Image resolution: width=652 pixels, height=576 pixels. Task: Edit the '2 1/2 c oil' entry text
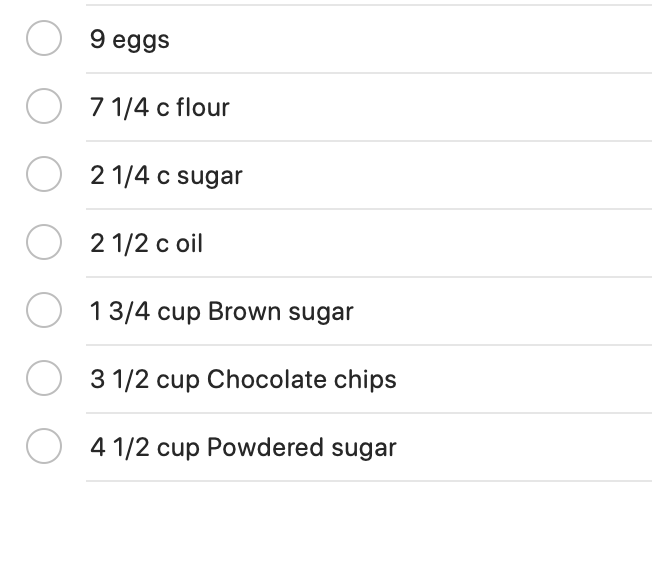click(146, 243)
